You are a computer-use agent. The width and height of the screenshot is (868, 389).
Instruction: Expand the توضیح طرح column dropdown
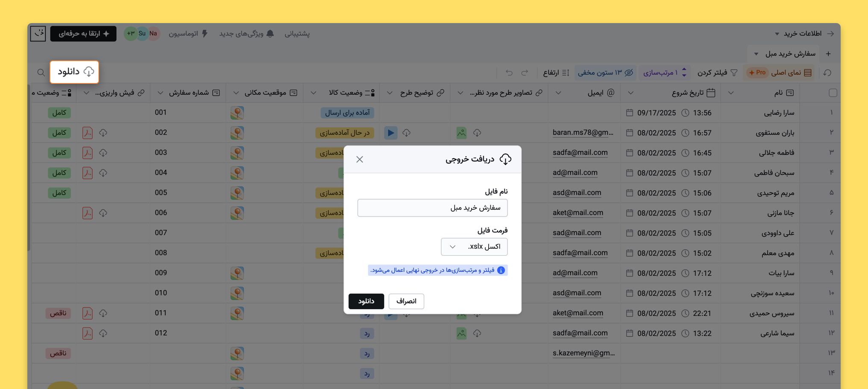(390, 93)
